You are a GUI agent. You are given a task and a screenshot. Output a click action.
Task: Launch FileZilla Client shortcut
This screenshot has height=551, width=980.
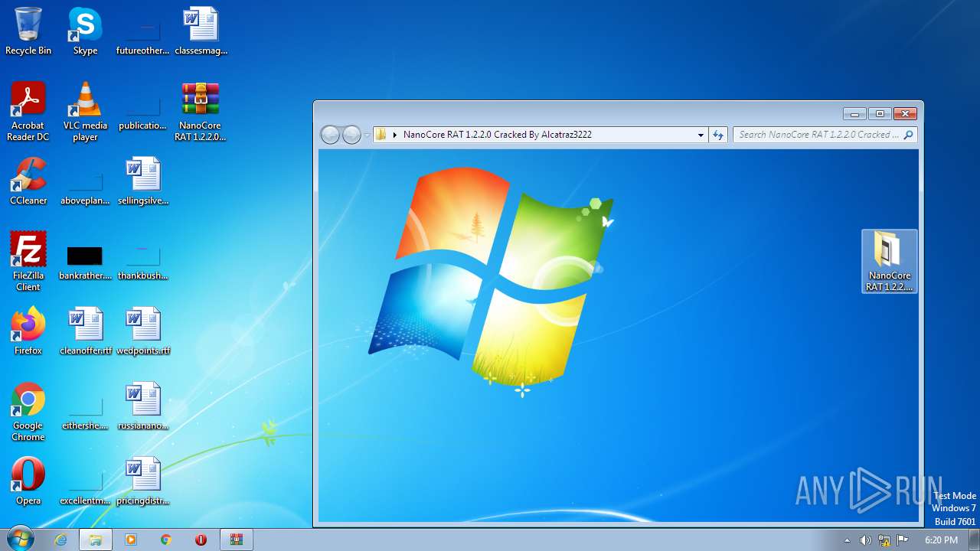pos(28,262)
